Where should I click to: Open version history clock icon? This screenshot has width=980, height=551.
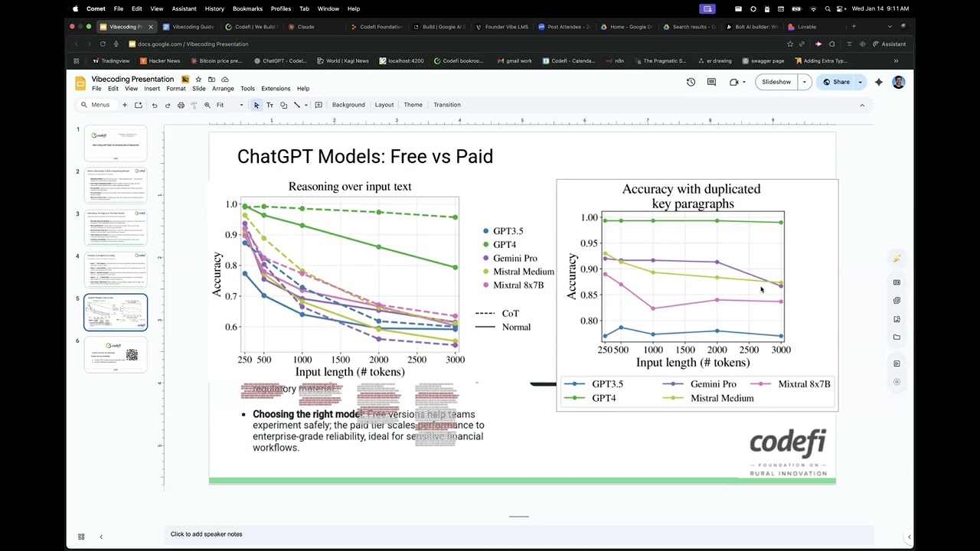coord(691,82)
